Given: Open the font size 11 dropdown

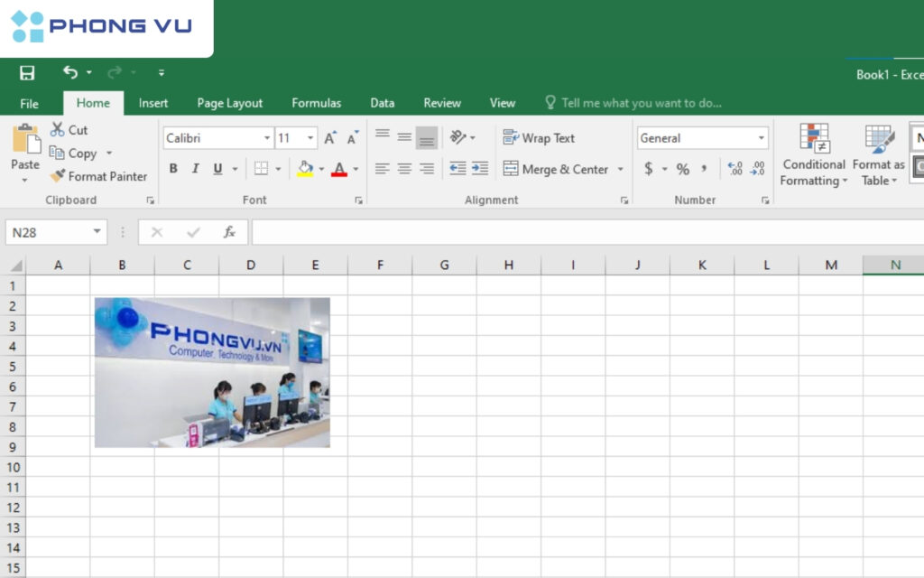Looking at the screenshot, I should 310,138.
